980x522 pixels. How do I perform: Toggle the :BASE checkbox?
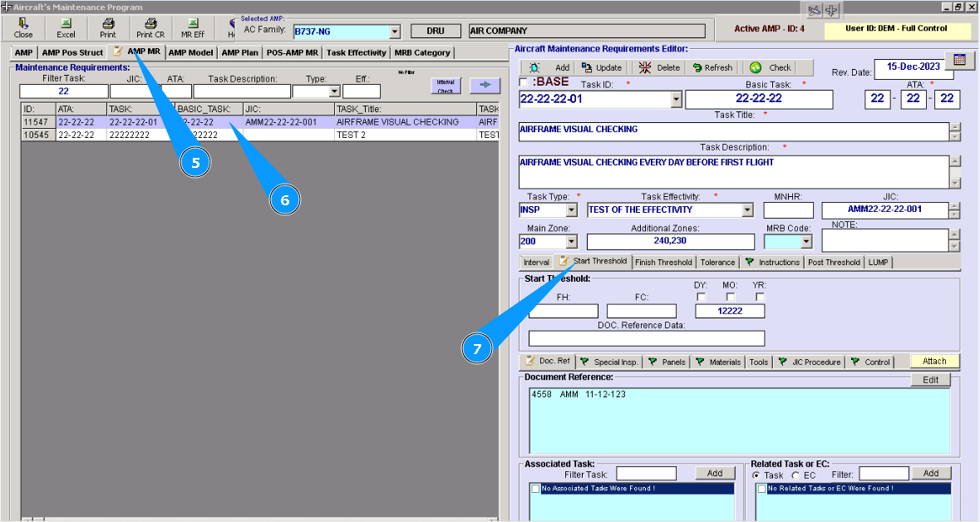tap(524, 82)
